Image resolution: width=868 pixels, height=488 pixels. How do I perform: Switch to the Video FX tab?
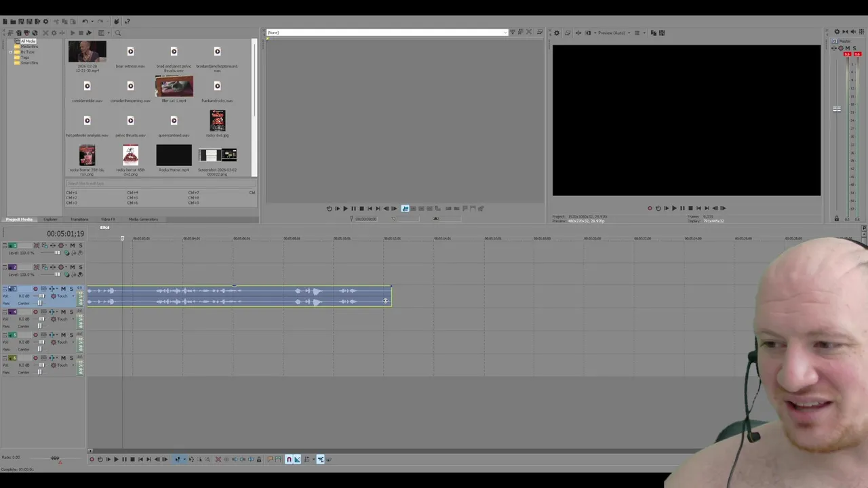click(x=108, y=220)
